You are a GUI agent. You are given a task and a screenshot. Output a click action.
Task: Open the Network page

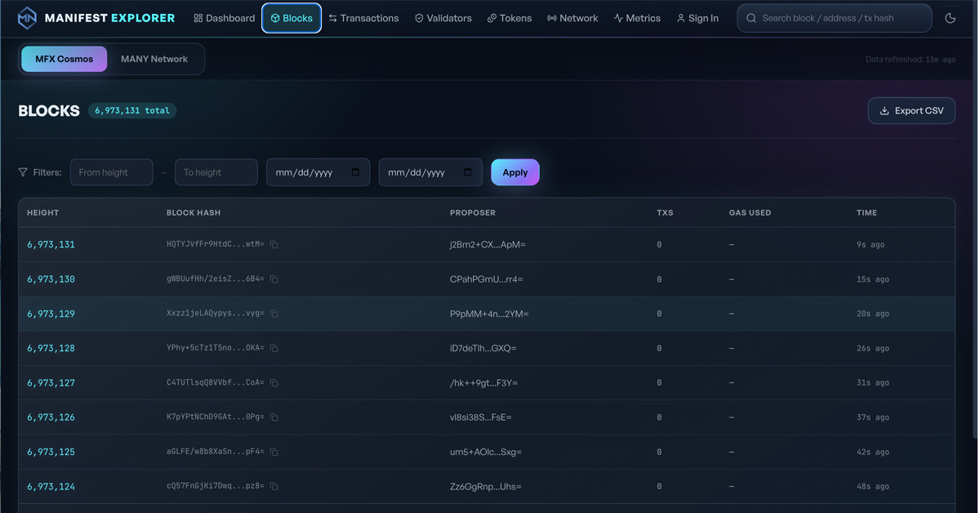572,18
